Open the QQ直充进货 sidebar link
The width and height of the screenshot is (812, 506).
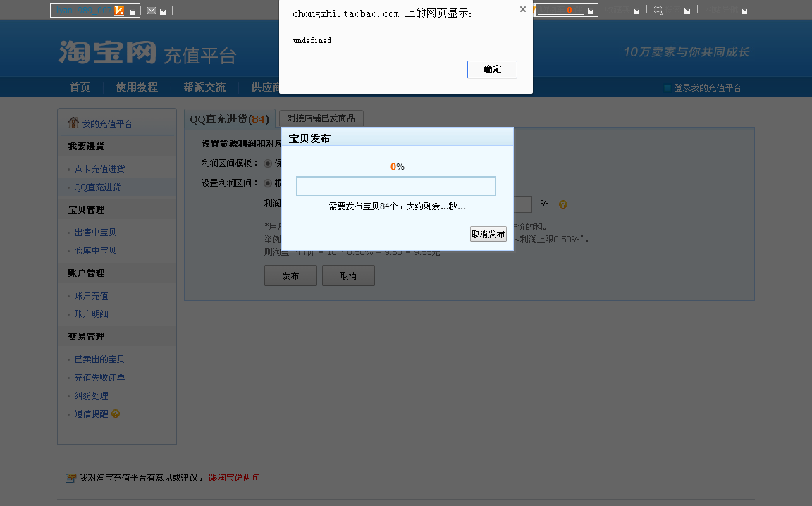click(x=97, y=187)
